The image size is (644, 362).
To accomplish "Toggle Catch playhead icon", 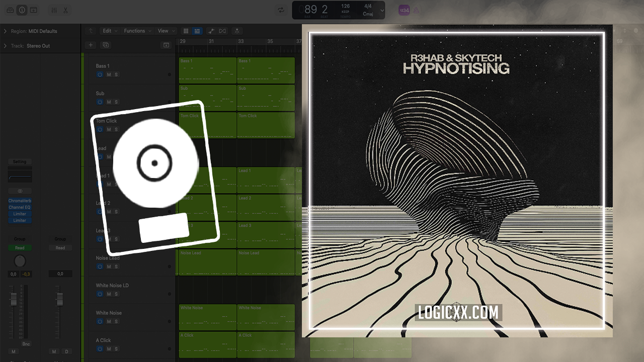I will click(x=237, y=31).
